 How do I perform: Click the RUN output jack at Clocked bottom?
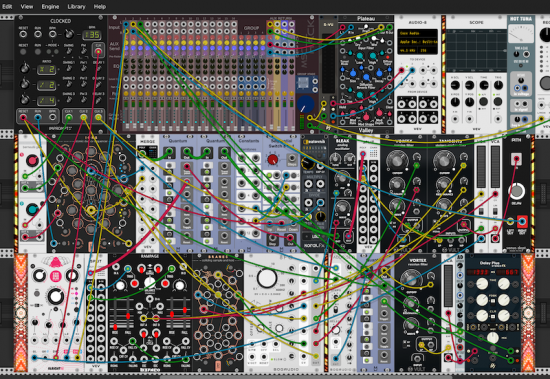tap(38, 117)
